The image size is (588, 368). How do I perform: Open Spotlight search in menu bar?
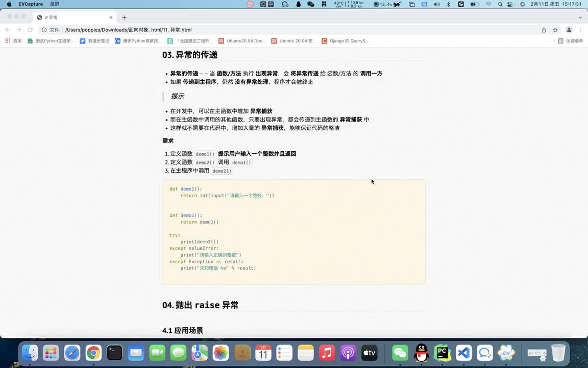(500, 4)
